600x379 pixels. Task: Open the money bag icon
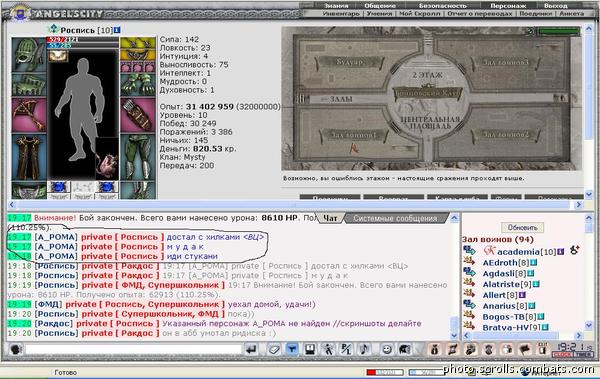click(x=435, y=349)
